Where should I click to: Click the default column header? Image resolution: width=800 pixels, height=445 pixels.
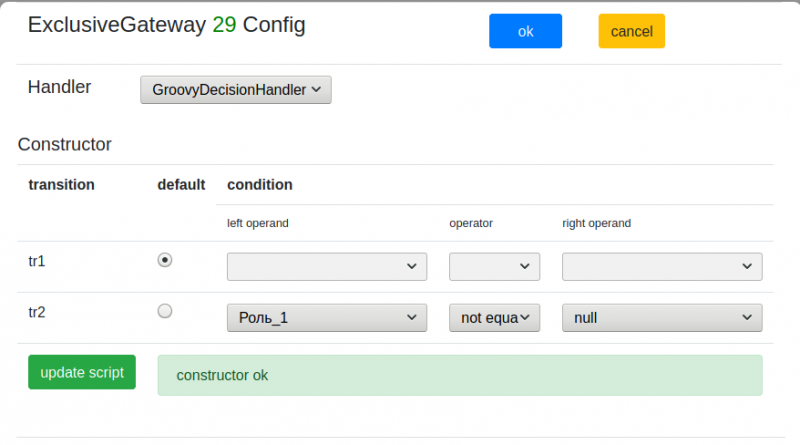pos(181,185)
